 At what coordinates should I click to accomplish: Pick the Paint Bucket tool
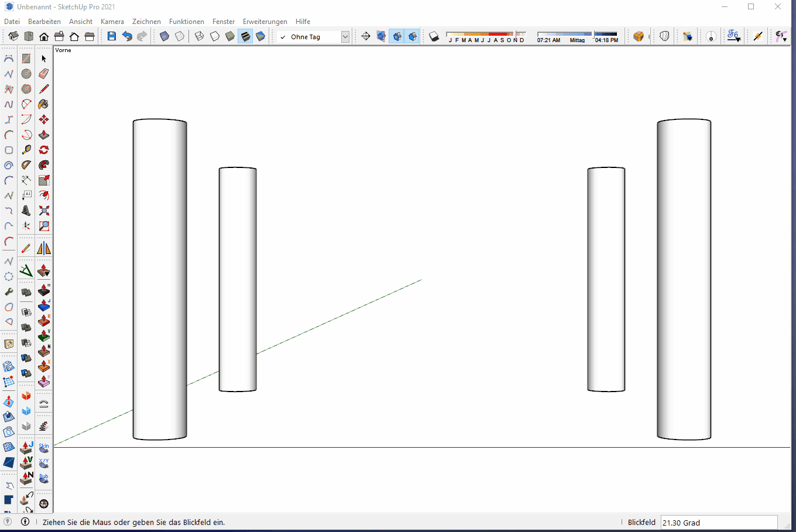click(x=44, y=104)
